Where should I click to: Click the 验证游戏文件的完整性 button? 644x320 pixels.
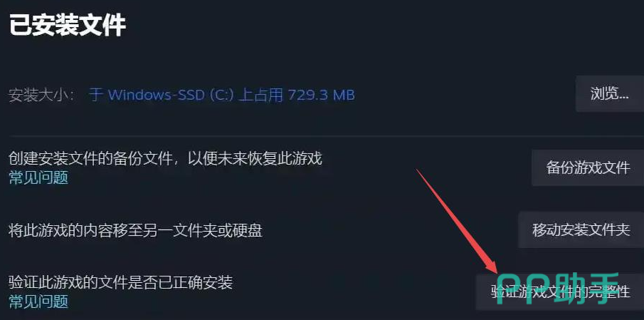pos(560,292)
